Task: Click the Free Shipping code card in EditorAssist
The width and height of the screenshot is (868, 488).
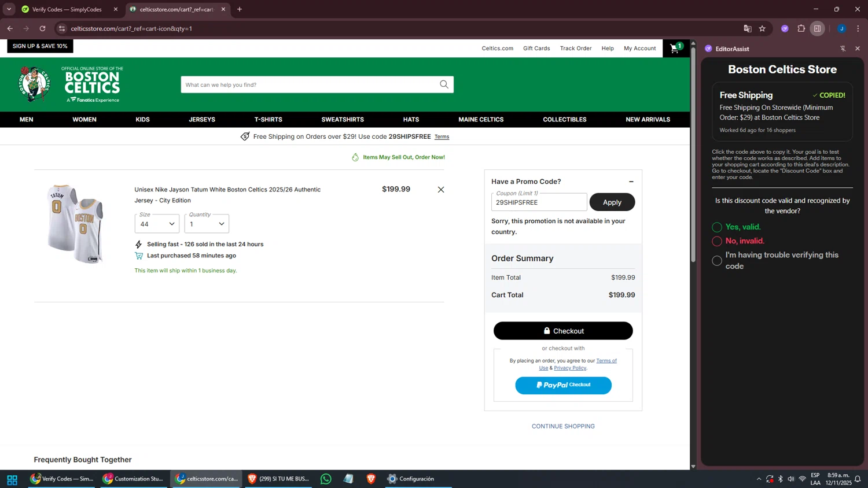Action: click(782, 112)
